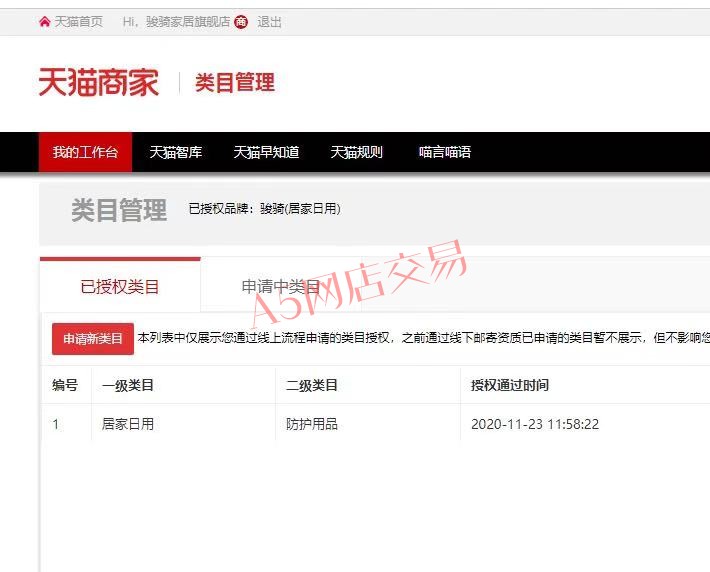The width and height of the screenshot is (710, 572).
Task: Click the 编号 column header
Action: [x=65, y=385]
